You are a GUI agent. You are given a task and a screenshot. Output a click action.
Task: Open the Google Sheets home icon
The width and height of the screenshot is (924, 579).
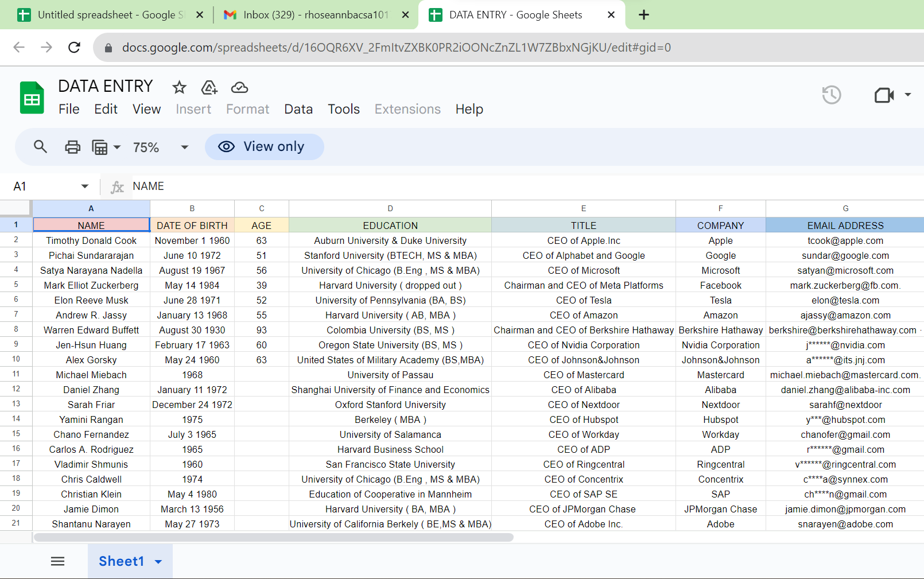point(32,98)
